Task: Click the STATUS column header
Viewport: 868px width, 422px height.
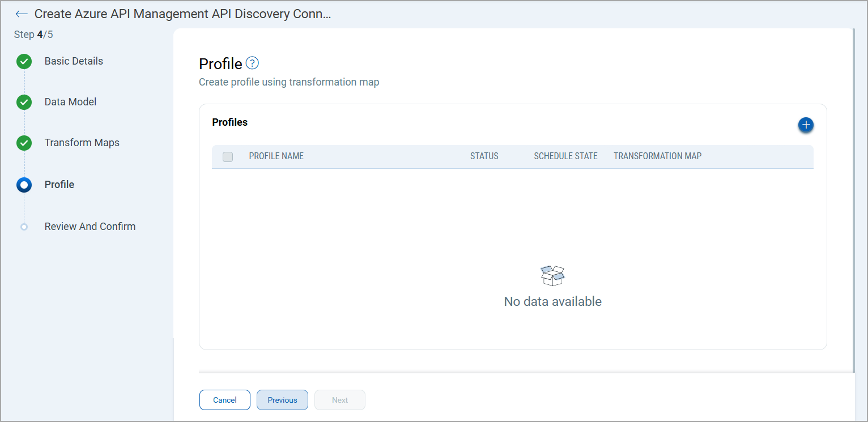Action: coord(484,156)
